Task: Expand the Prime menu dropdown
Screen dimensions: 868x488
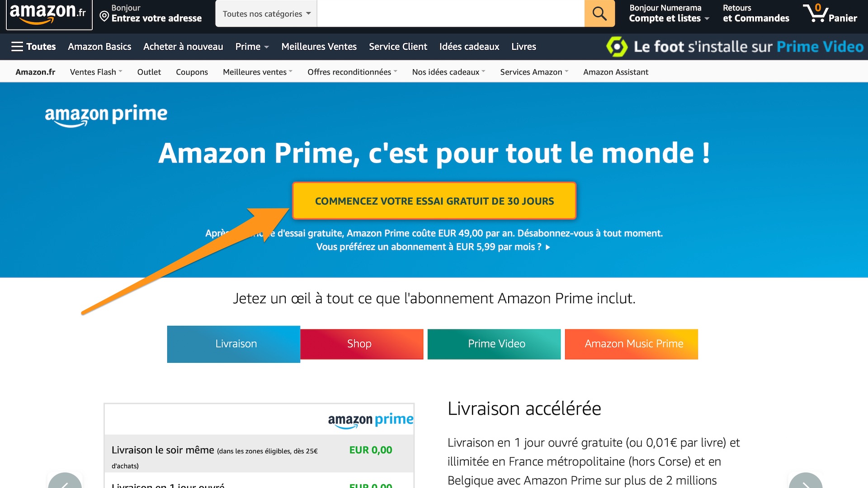Action: point(251,47)
